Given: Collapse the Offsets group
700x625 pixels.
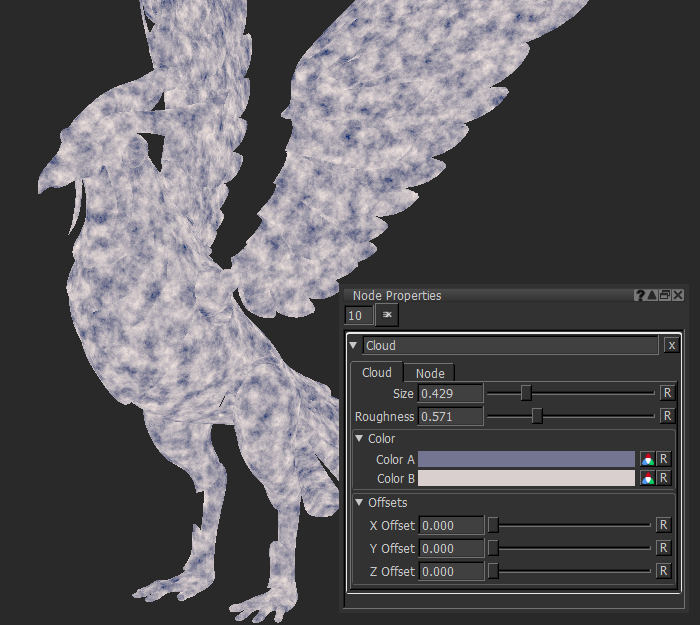Looking at the screenshot, I should 360,503.
